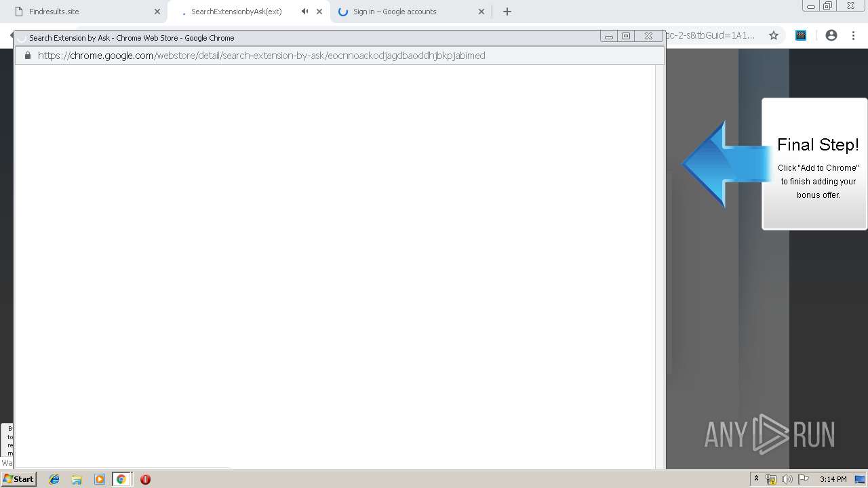Image resolution: width=868 pixels, height=488 pixels.
Task: Close the SearchExtensionbyAsk(ext) tab
Action: click(x=319, y=12)
